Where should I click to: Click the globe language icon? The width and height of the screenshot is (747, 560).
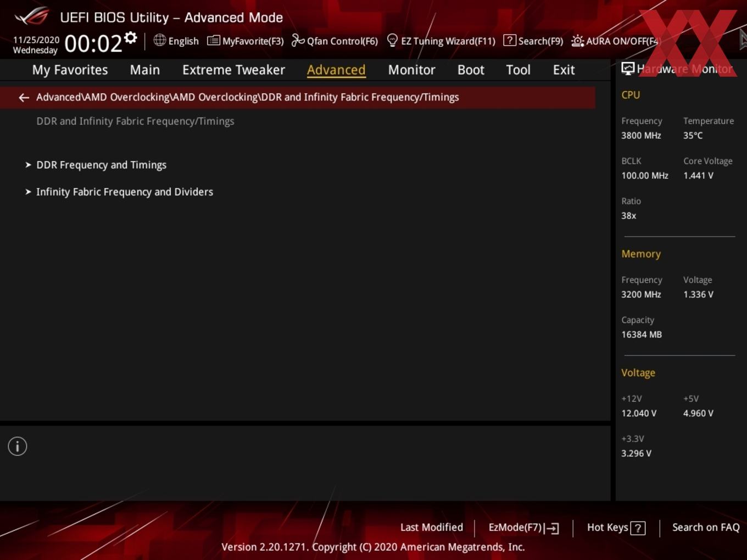(159, 40)
